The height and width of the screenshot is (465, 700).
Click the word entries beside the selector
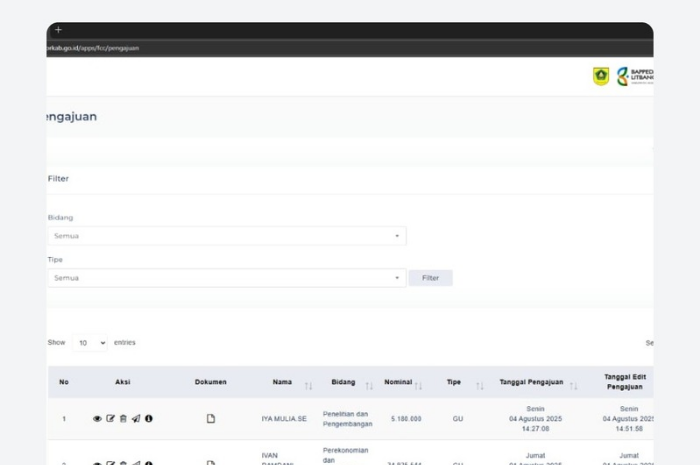(x=125, y=343)
